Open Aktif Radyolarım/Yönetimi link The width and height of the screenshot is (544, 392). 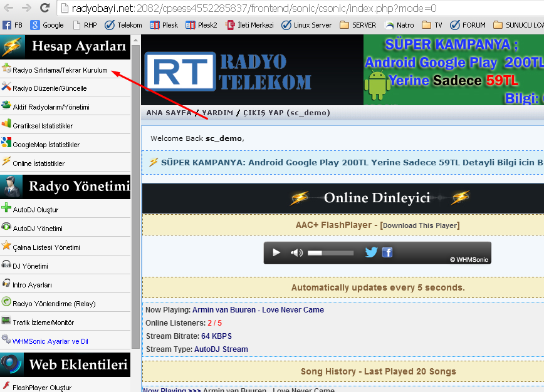point(51,107)
